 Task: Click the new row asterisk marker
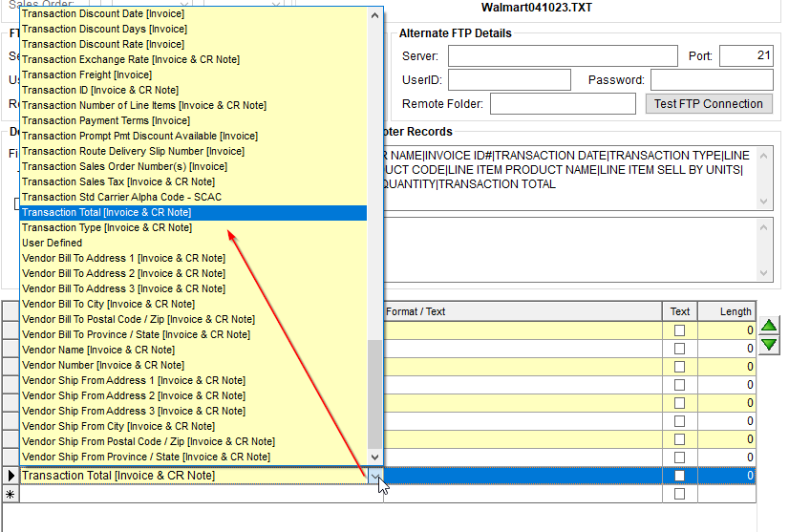coord(11,494)
